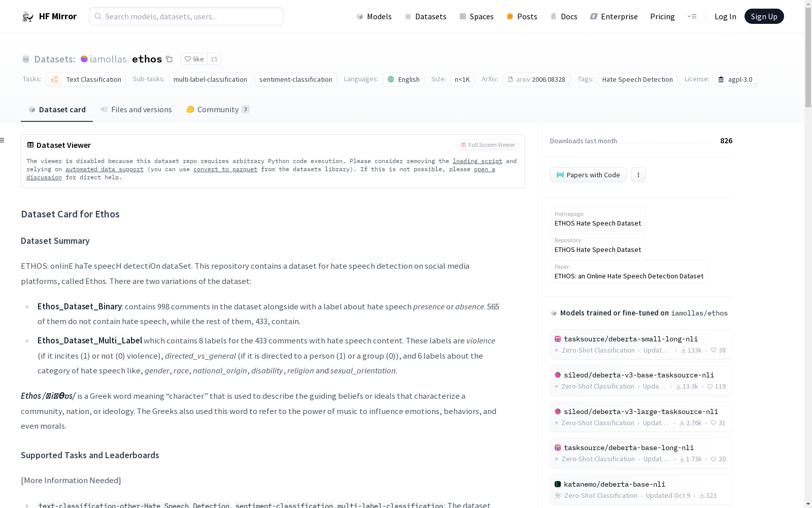The height and width of the screenshot is (508, 812).
Task: Open the Papers with Code options menu
Action: click(x=638, y=175)
